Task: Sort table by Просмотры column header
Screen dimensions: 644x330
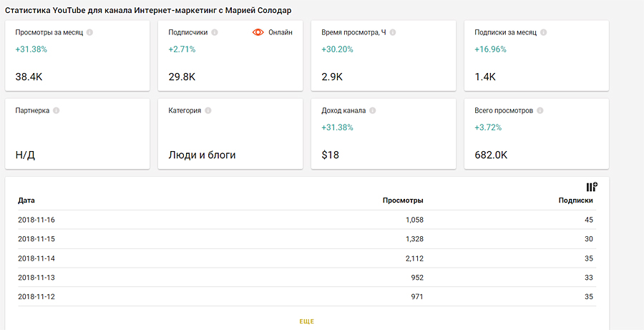Action: tap(403, 200)
